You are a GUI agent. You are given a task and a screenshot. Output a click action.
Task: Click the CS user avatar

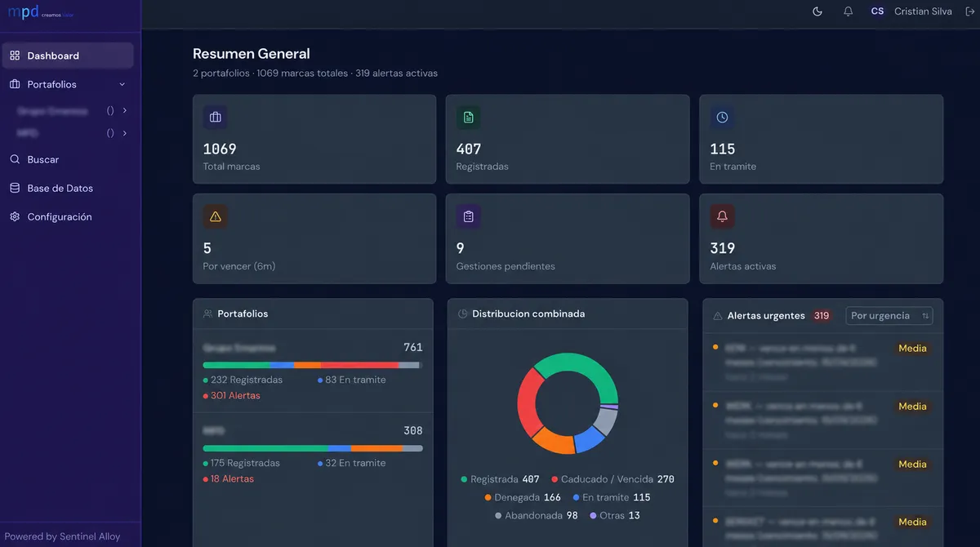point(877,11)
